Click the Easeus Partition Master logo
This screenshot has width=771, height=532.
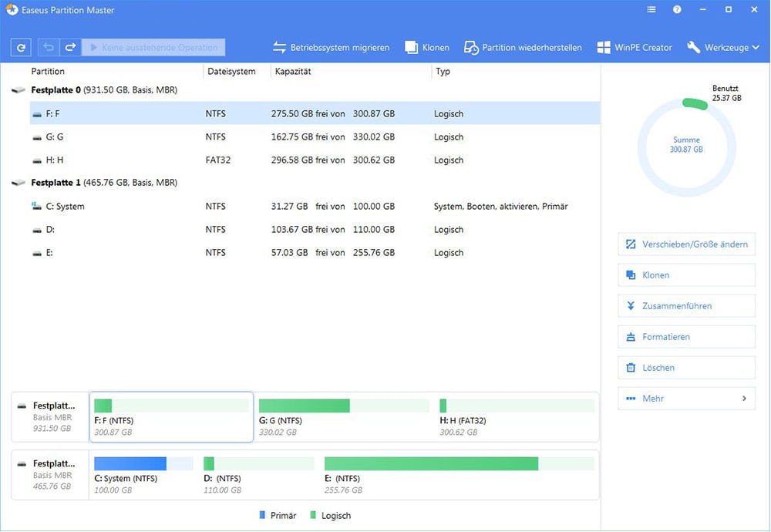tap(12, 9)
